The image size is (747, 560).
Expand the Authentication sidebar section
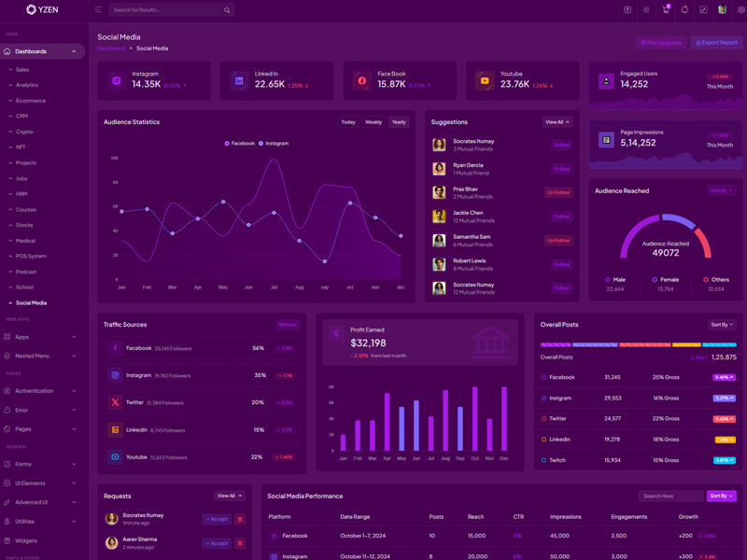[42, 391]
